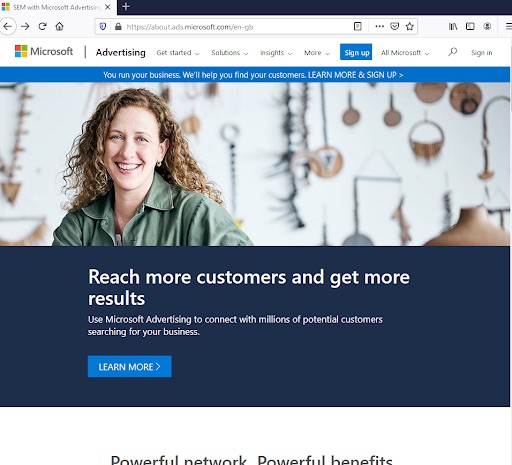Expand the Solutions dropdown menu
This screenshot has width=512, height=465.
[x=230, y=53]
